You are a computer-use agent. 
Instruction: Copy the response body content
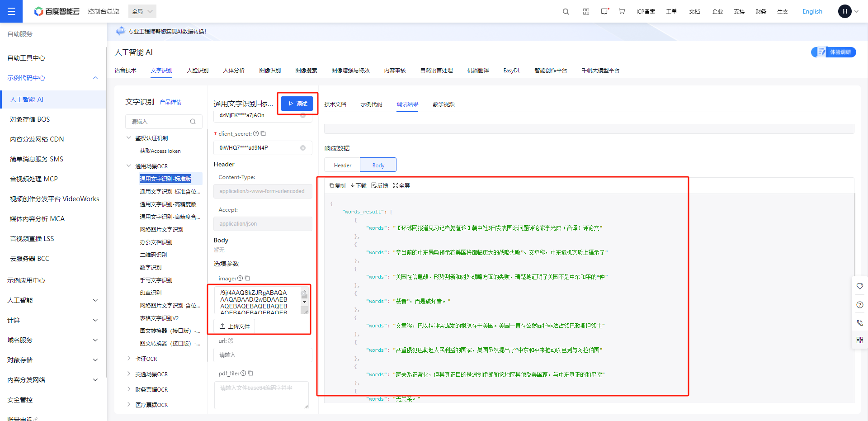coord(337,185)
